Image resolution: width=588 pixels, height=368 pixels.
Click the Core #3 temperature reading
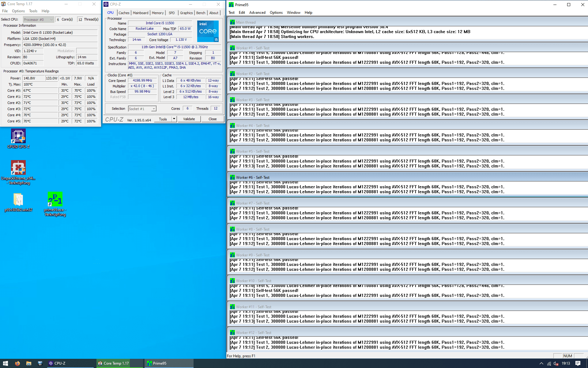40,109
